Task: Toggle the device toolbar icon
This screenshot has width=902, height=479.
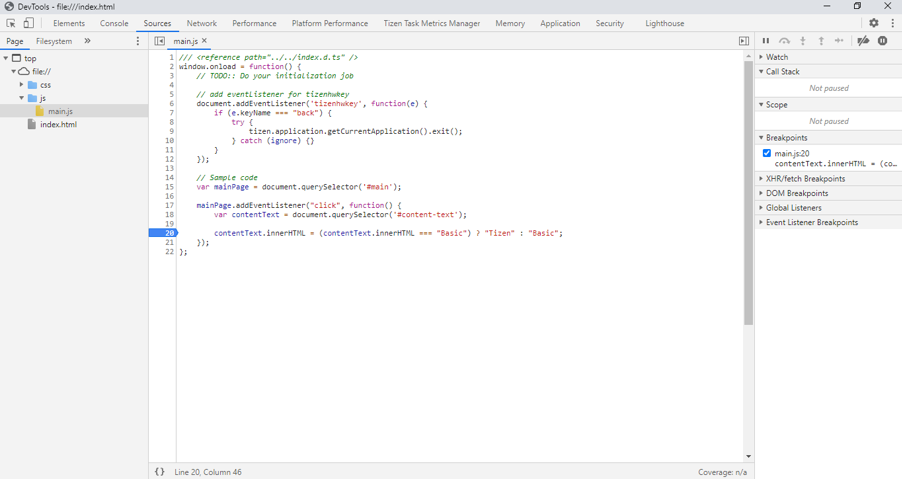Action: click(28, 23)
